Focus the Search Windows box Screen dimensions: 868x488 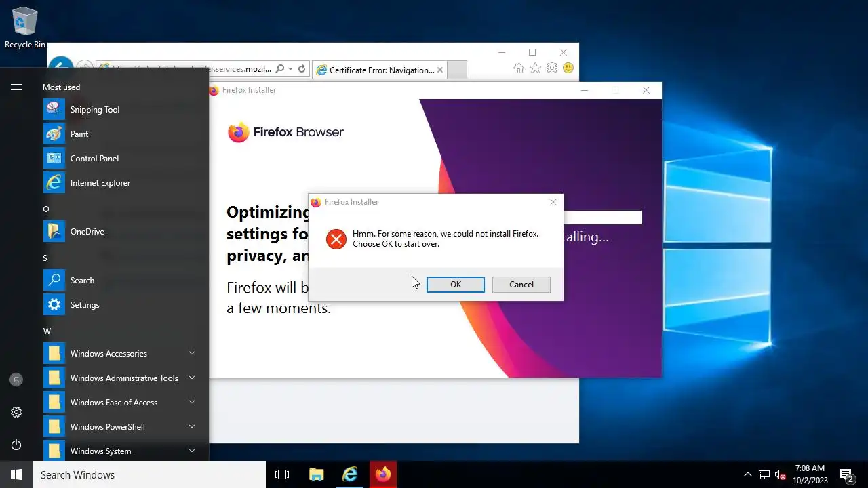click(149, 474)
